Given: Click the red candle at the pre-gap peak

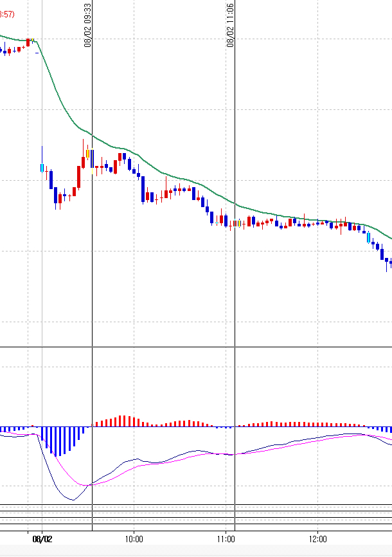Looking at the screenshot, I should pyautogui.click(x=28, y=42).
